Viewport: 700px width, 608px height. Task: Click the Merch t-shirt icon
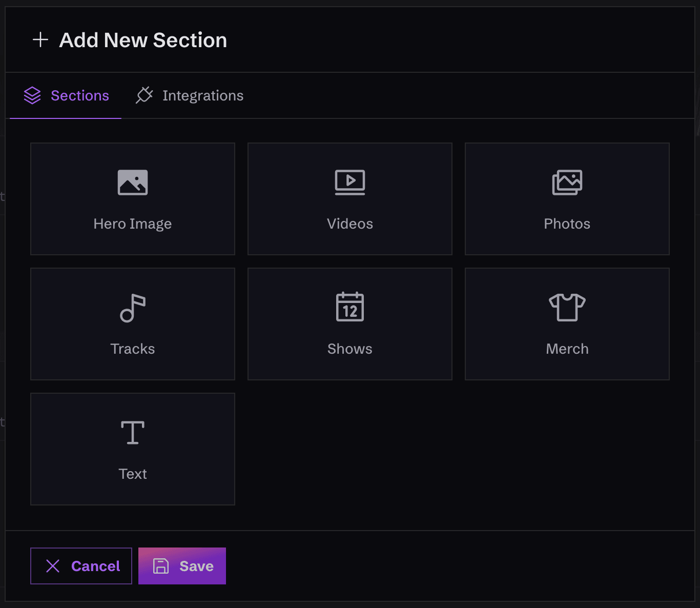(567, 307)
